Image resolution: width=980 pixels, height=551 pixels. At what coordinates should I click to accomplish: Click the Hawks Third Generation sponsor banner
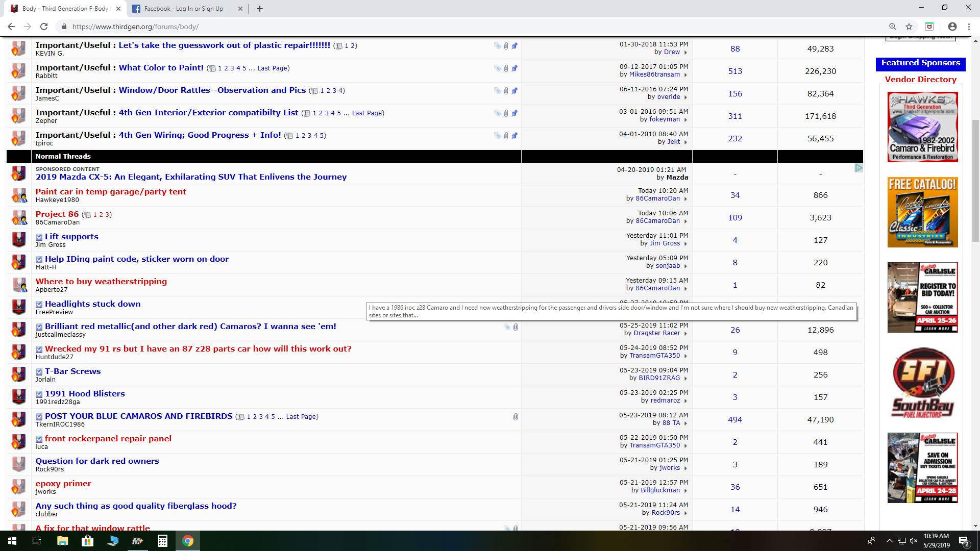point(922,127)
